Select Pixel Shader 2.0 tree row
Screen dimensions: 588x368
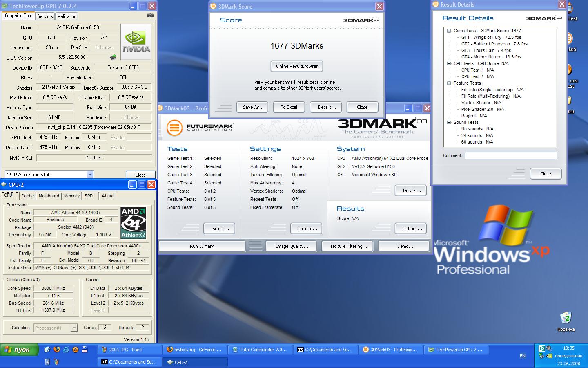coord(483,109)
